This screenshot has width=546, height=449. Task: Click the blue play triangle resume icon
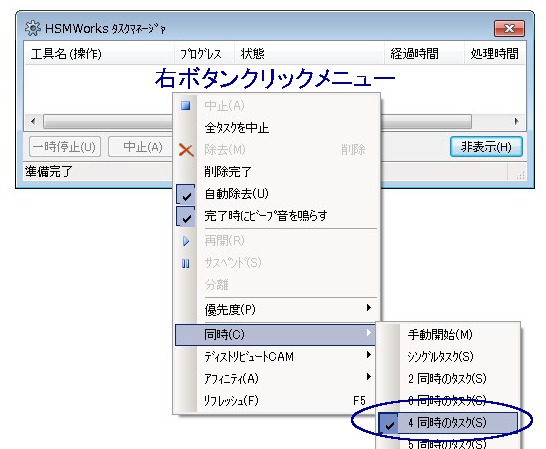pyautogui.click(x=186, y=241)
